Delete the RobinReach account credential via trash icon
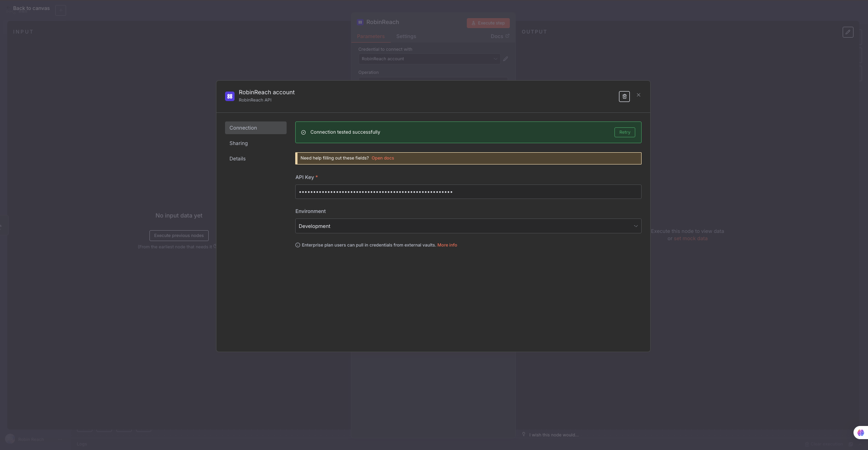This screenshot has width=868, height=450. pyautogui.click(x=624, y=97)
